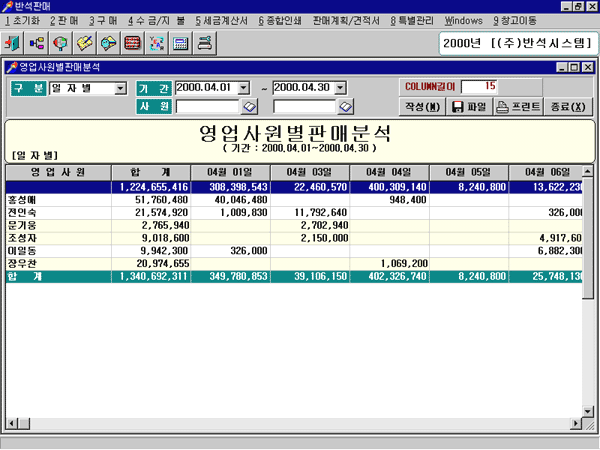Click the organization tree diagram toolbar icon
Screen dimensions: 600x450
coord(37,43)
